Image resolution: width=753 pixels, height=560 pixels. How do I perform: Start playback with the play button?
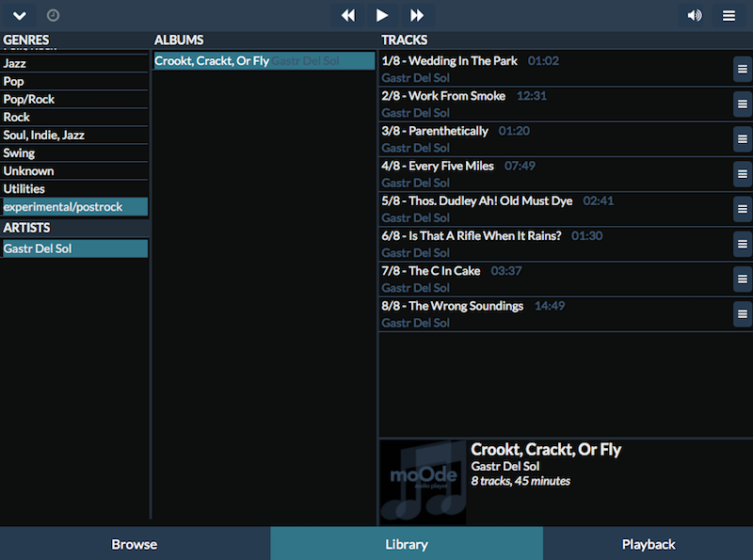pyautogui.click(x=382, y=15)
